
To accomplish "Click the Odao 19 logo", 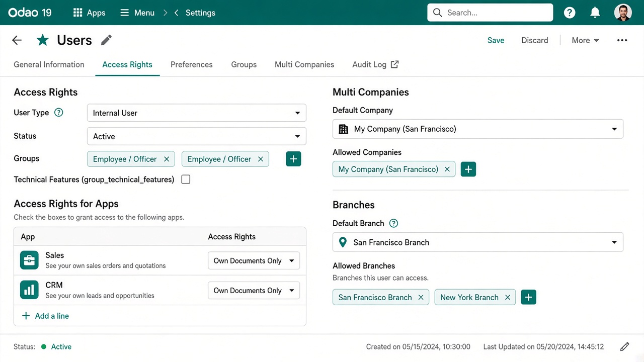I will 30,13.
